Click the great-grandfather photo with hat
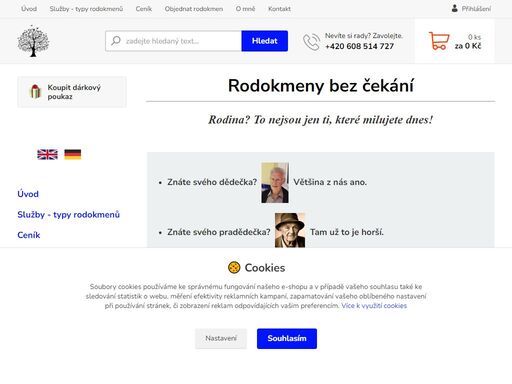The image size is (512, 384). 290,230
